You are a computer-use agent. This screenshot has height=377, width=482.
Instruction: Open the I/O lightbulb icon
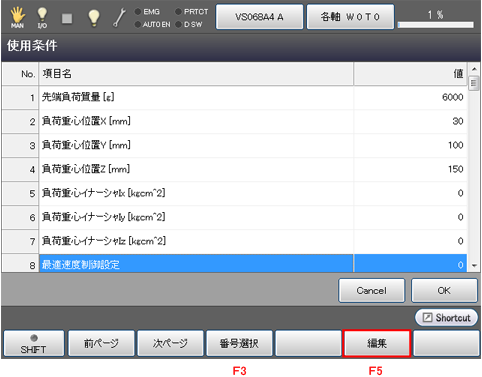42,17
